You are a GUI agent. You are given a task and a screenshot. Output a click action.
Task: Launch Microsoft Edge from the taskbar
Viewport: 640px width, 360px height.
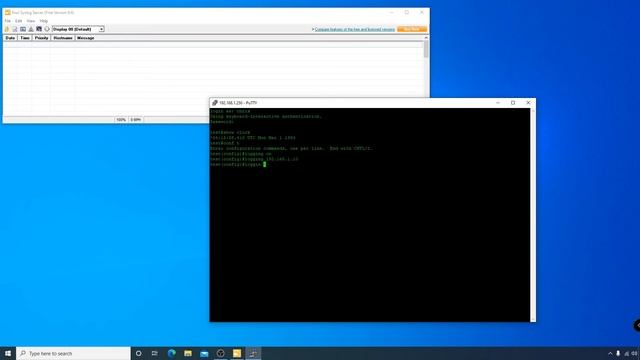pos(171,353)
